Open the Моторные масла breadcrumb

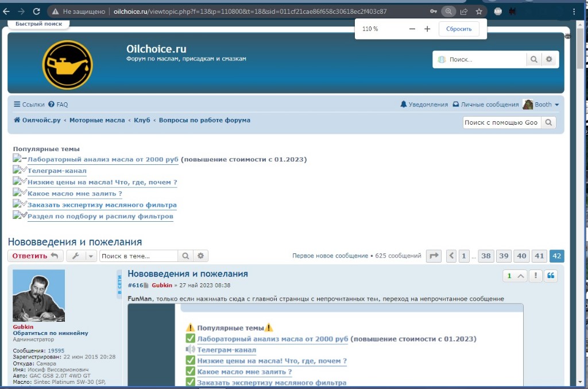point(97,120)
